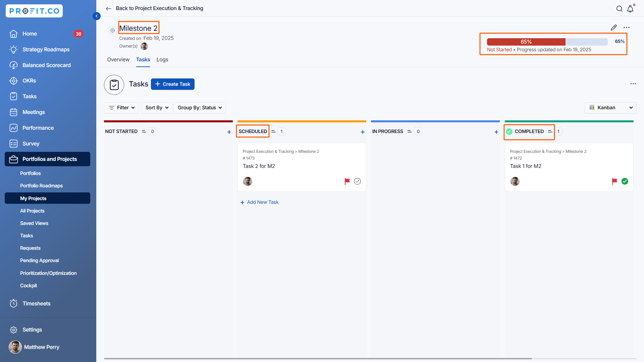Toggle the Completed column status check
The image size is (644, 362).
pyautogui.click(x=509, y=131)
